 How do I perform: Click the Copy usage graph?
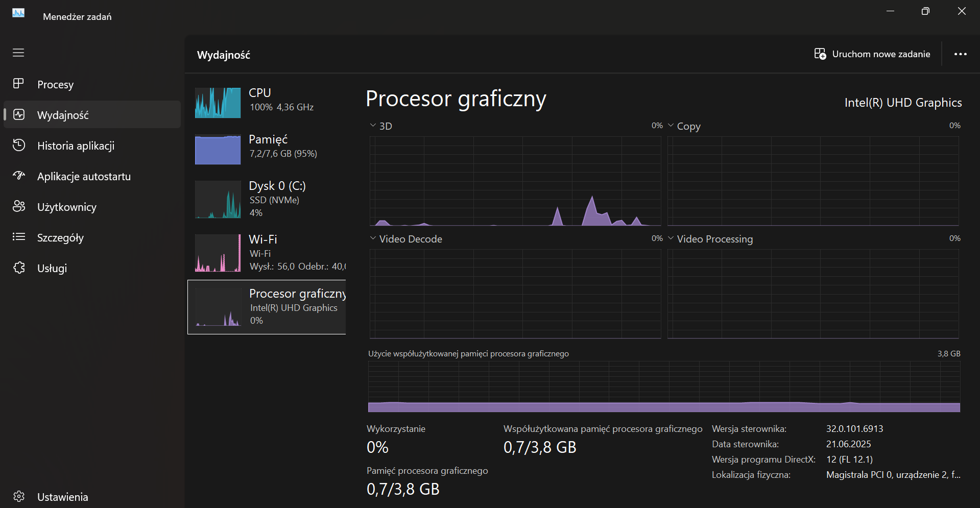coord(813,181)
